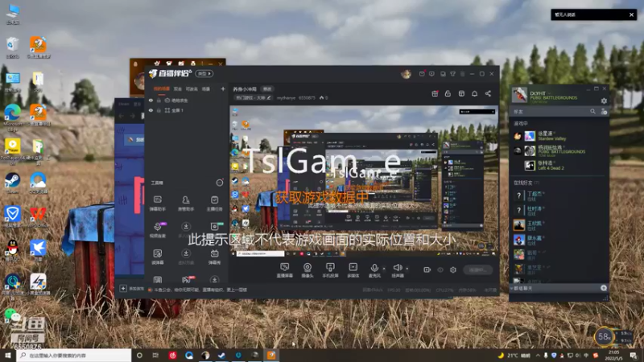Toggle visibility eye of the 全屏 1 source
Image resolution: width=644 pixels, height=362 pixels.
point(151,110)
